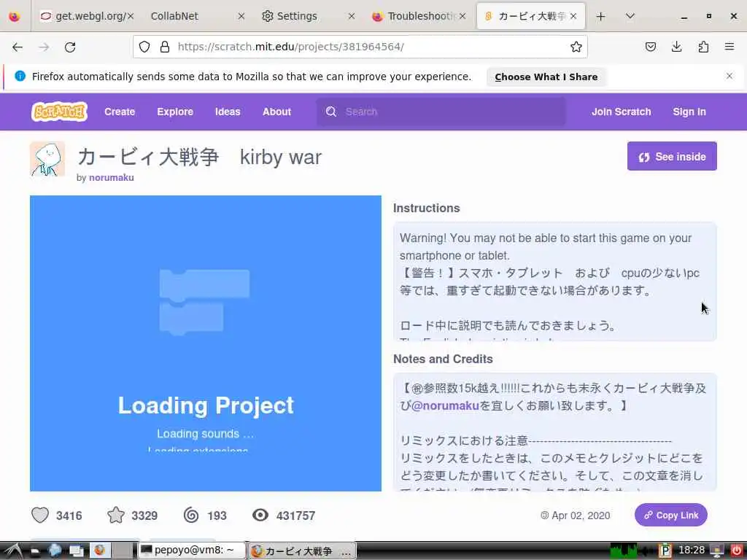Click the views eye icon
Viewport: 747px width, 560px height.
[260, 515]
